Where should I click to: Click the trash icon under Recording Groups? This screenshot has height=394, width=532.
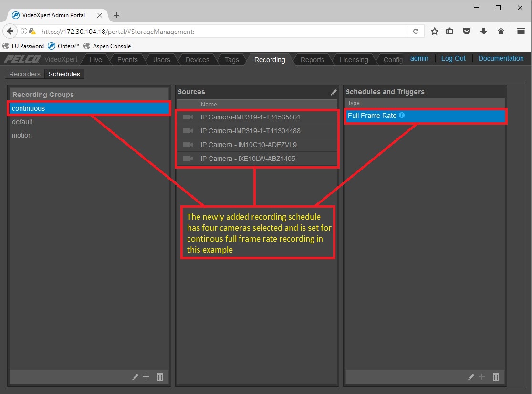pyautogui.click(x=160, y=377)
